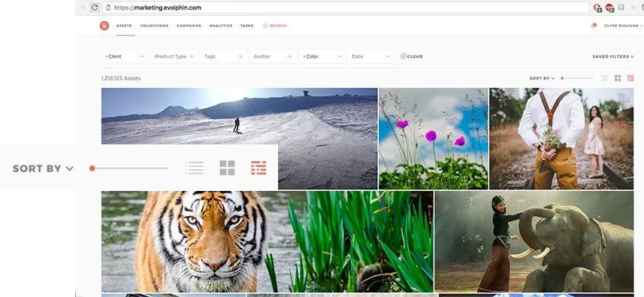The width and height of the screenshot is (644, 297).
Task: Open the Tasks tab
Action: coord(246,26)
